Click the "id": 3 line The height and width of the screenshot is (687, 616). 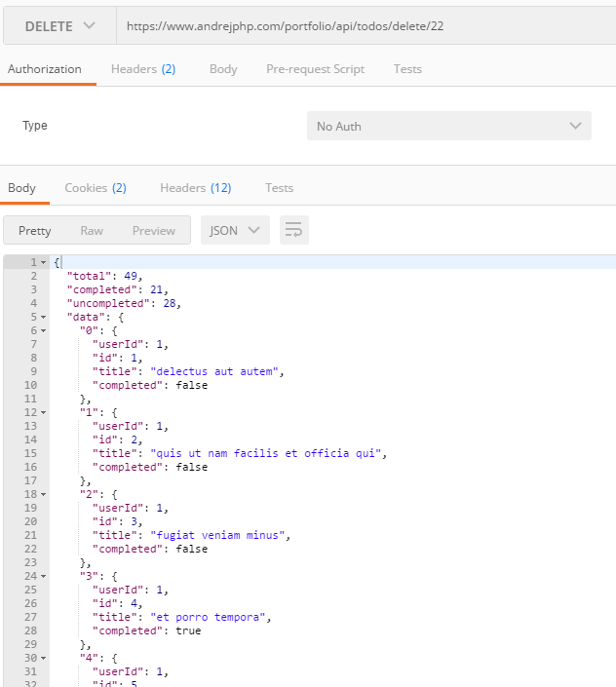coord(117,521)
